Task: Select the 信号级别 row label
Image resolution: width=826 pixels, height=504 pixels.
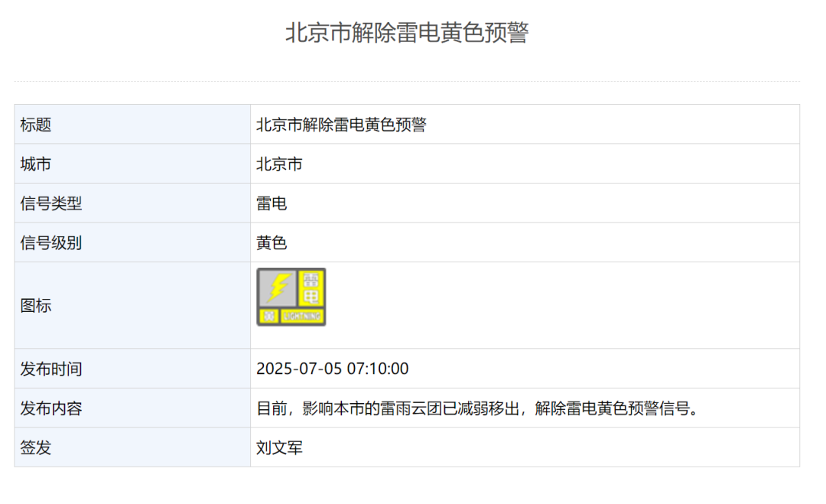Action: click(x=51, y=243)
